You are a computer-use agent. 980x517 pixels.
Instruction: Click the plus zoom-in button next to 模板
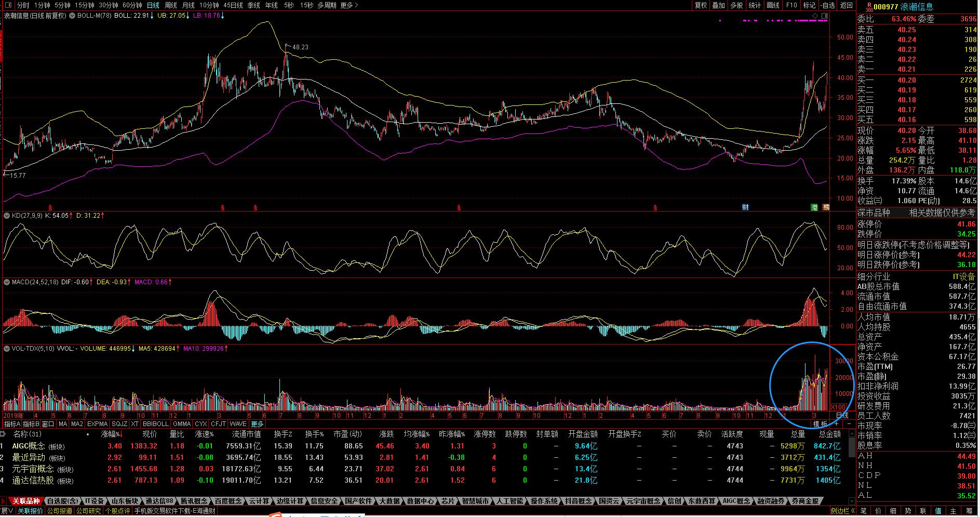click(836, 424)
